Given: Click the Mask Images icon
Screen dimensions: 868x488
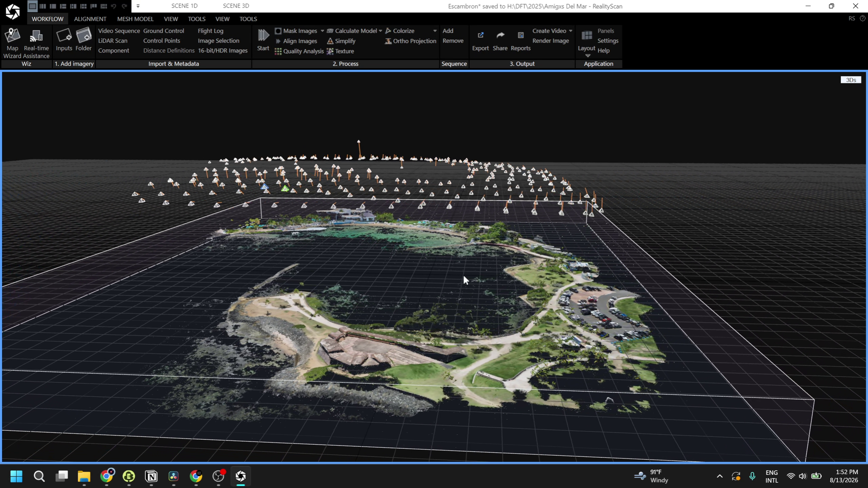Looking at the screenshot, I should pyautogui.click(x=278, y=31).
